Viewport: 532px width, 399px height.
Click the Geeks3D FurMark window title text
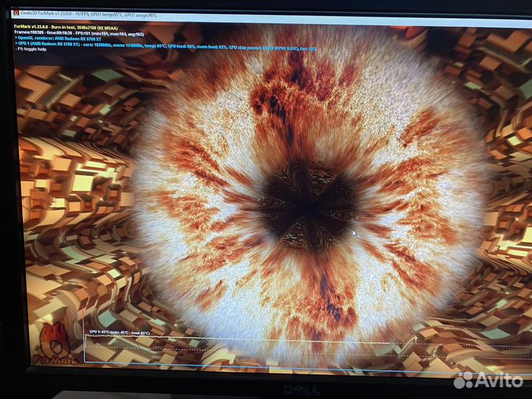(x=88, y=14)
